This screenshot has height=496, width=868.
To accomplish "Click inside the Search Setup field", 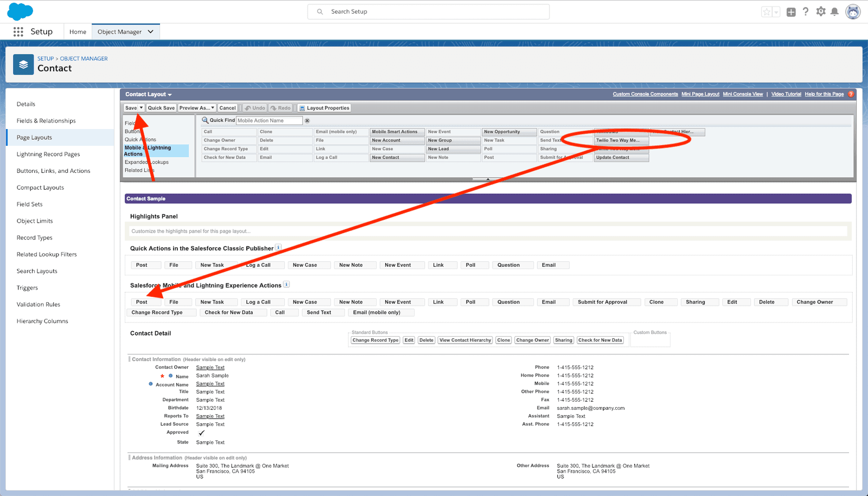I will [x=429, y=11].
